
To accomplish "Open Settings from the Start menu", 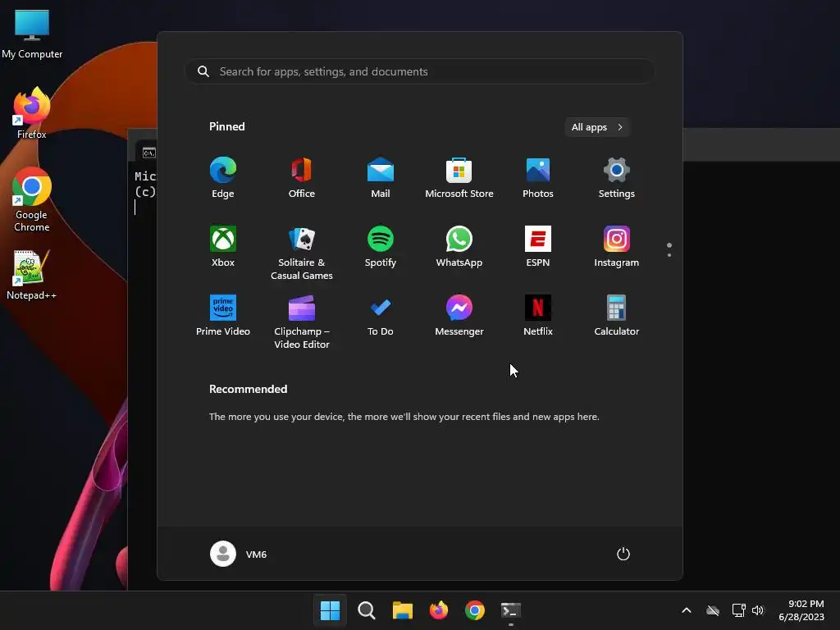I will pyautogui.click(x=617, y=178).
